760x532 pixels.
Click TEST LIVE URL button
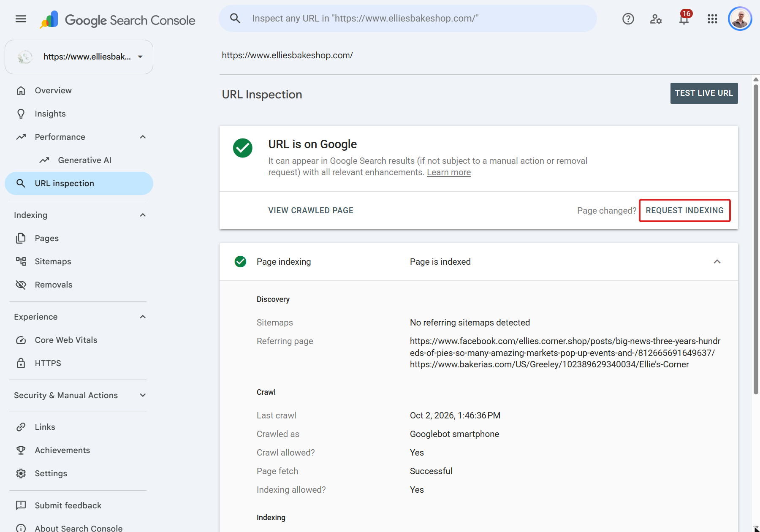[x=704, y=93]
